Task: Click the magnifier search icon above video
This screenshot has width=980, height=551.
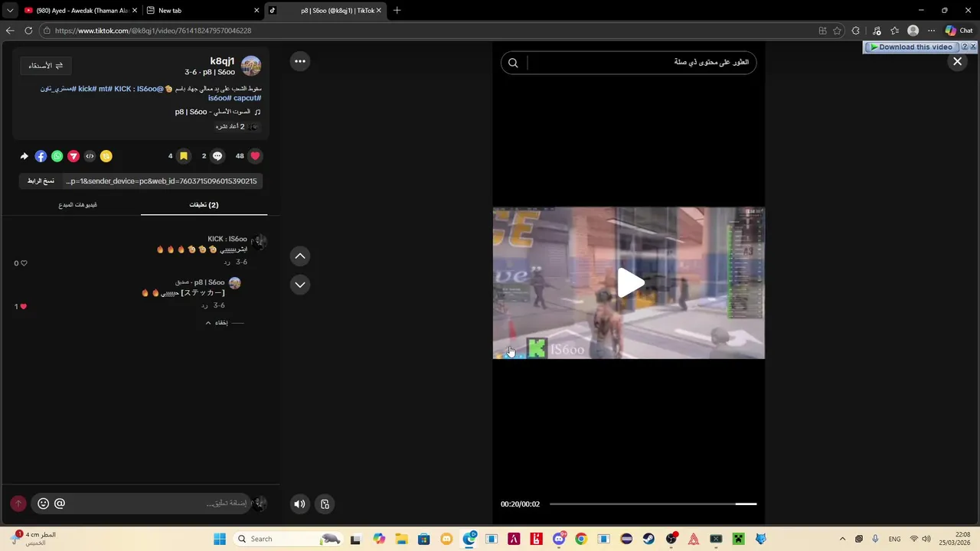Action: (513, 63)
